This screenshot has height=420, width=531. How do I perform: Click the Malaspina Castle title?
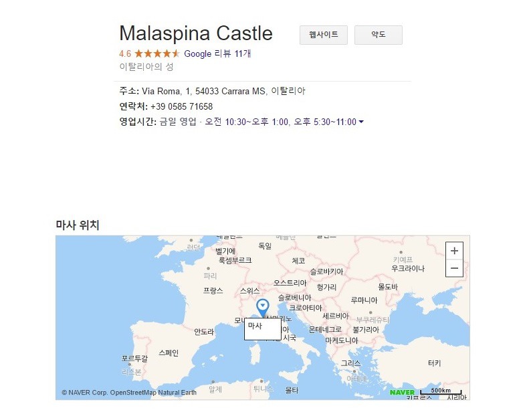[196, 33]
